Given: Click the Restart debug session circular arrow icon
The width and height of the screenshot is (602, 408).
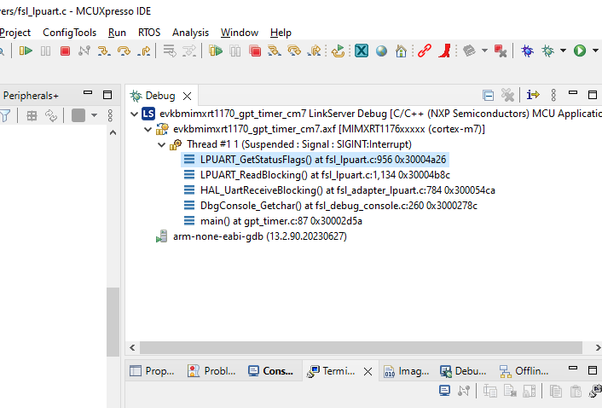Looking at the screenshot, I should pyautogui.click(x=338, y=51).
